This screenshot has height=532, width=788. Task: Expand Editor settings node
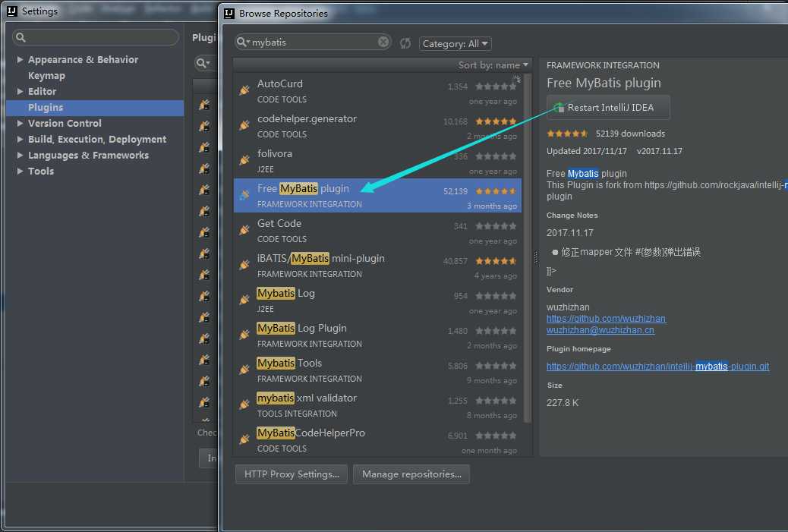[x=20, y=91]
